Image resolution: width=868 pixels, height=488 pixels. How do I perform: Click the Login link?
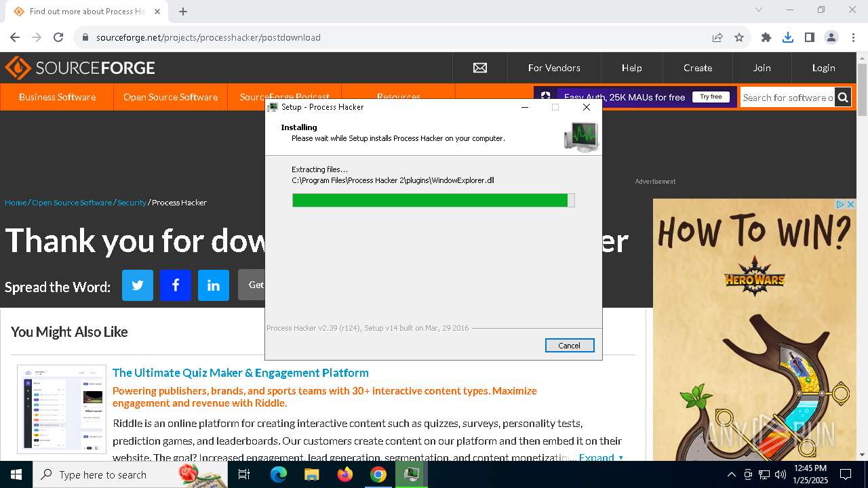(x=823, y=68)
